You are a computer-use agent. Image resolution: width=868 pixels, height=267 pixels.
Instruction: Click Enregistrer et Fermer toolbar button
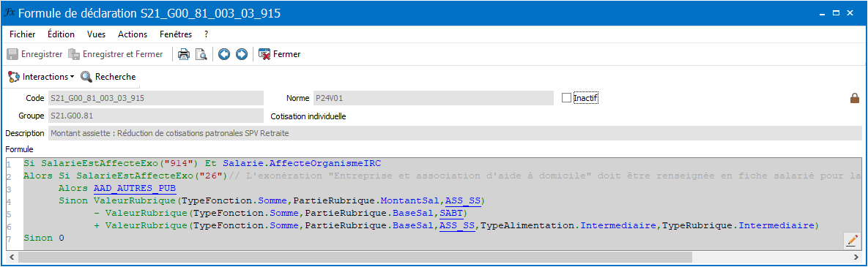click(x=116, y=54)
